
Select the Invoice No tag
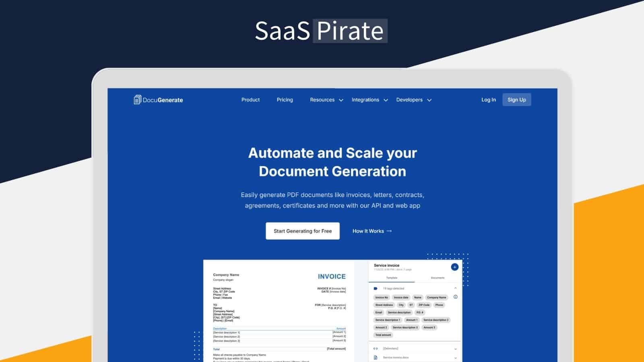coord(382,298)
